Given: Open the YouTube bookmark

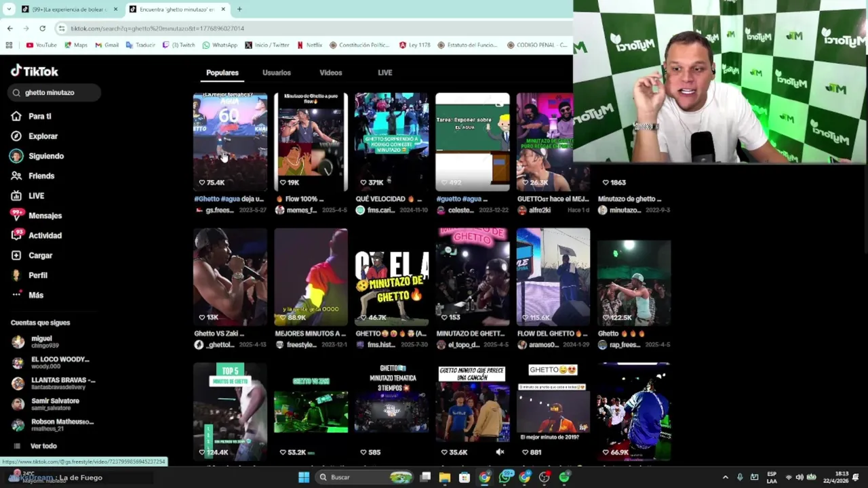Looking at the screenshot, I should pos(41,45).
